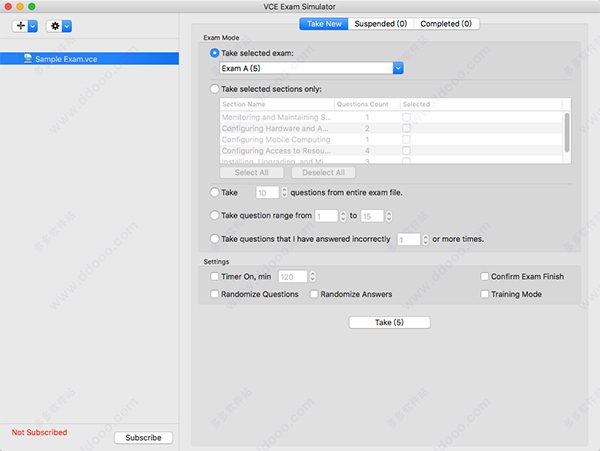The image size is (600, 451).
Task: Click the sections list vertical scrollbar
Action: point(567,132)
